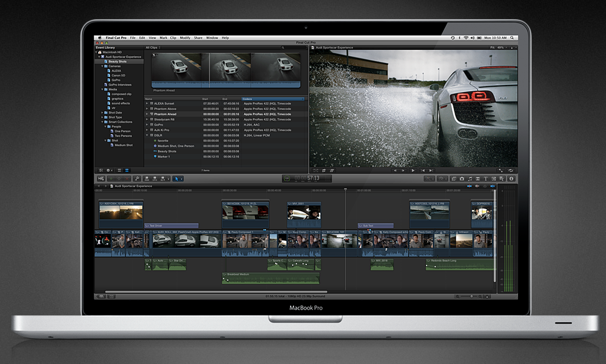Open the Titles browser T icon

(486, 178)
